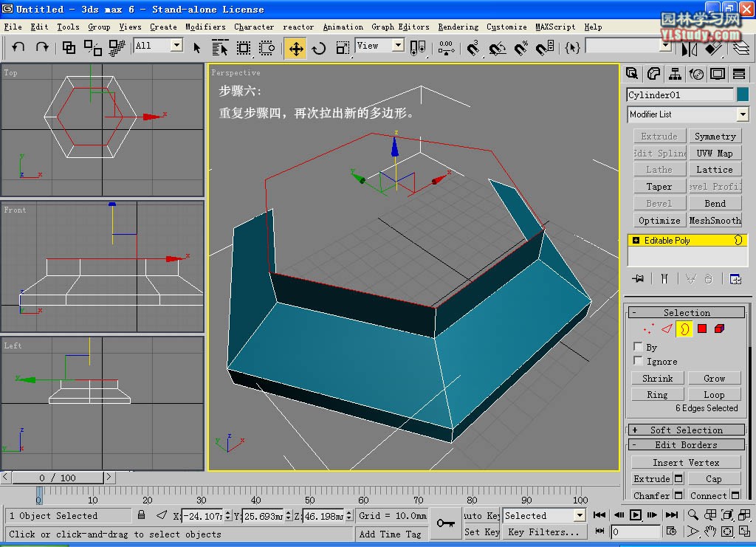Activate the Select and Rotate tool
This screenshot has height=547, width=756.
pyautogui.click(x=319, y=48)
